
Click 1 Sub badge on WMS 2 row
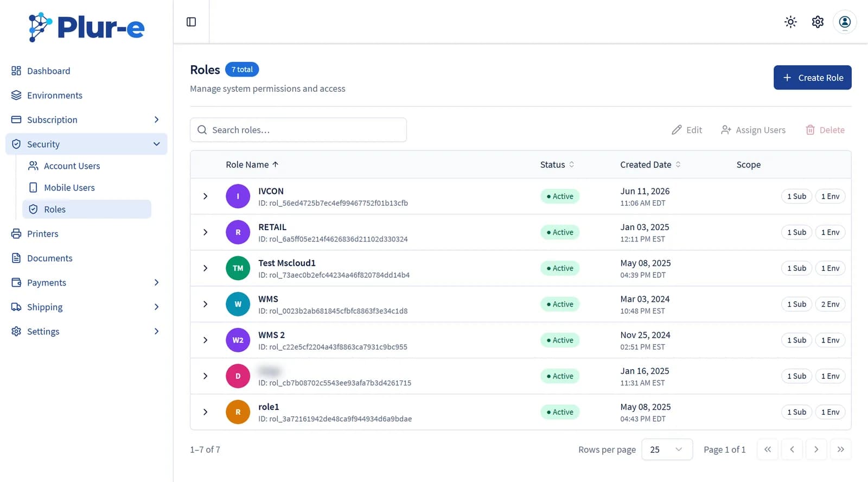796,340
